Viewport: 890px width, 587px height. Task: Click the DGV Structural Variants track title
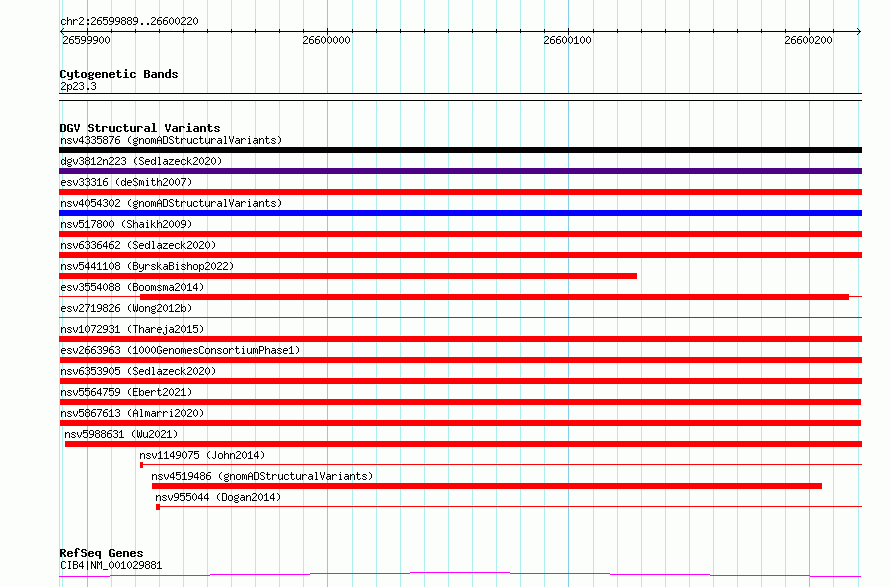point(140,128)
